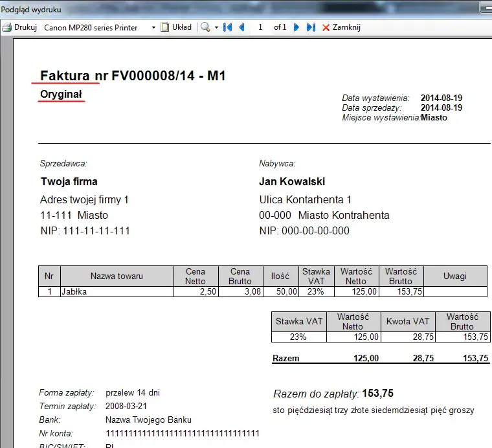Screen dimensions: 492x448
Task: Go to the previous page
Action: tap(241, 28)
